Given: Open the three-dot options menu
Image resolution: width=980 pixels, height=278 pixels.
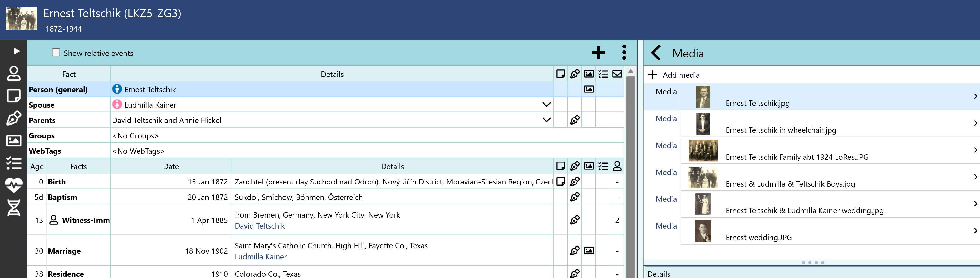Looking at the screenshot, I should click(624, 53).
